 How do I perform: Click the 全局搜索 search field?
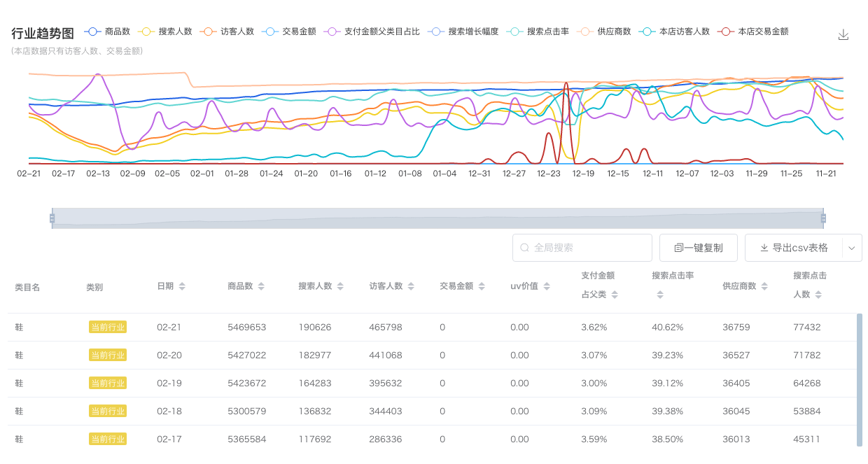click(588, 248)
